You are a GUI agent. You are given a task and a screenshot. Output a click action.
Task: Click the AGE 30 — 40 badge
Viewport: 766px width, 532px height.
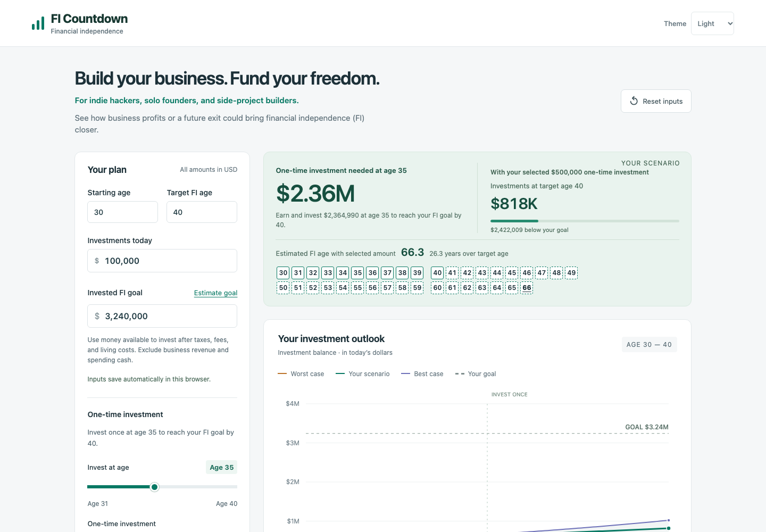coord(649,345)
